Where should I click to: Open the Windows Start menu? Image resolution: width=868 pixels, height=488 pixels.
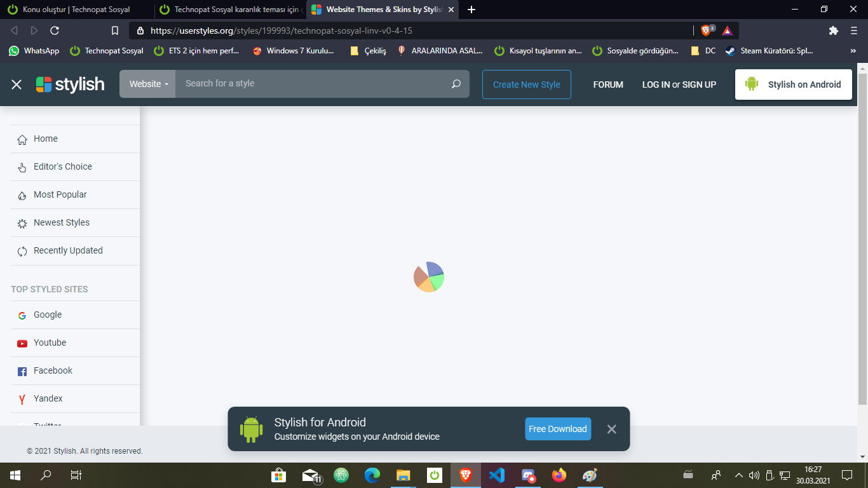[15, 475]
